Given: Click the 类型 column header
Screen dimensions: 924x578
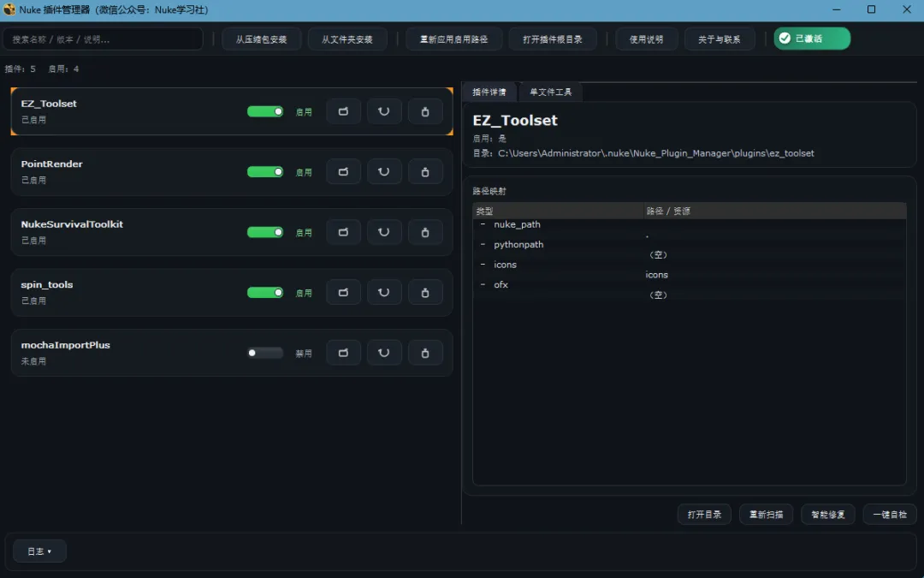Looking at the screenshot, I should 558,211.
